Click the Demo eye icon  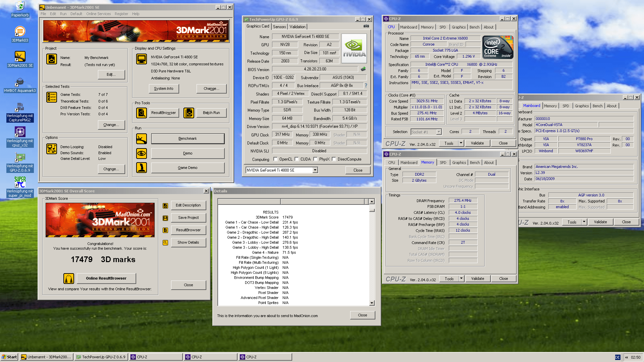[x=142, y=154]
